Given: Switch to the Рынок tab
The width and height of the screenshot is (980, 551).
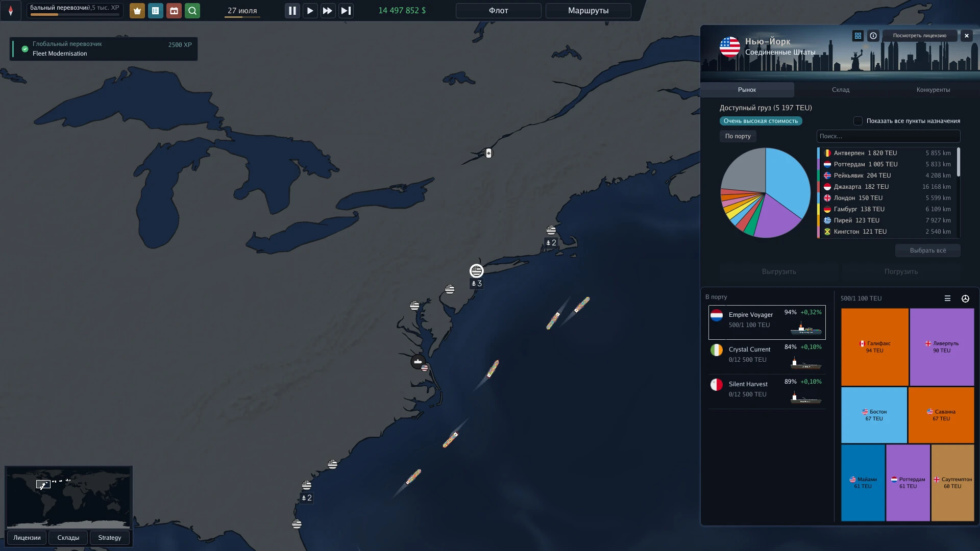Looking at the screenshot, I should coord(747,90).
